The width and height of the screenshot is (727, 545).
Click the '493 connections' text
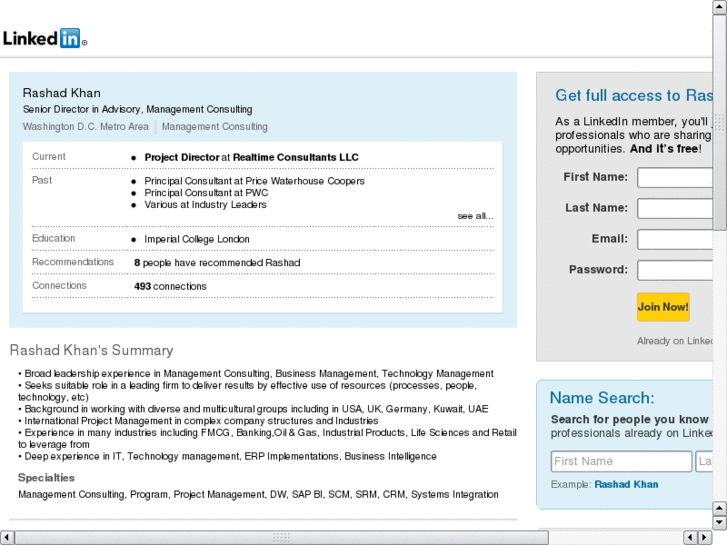click(170, 287)
